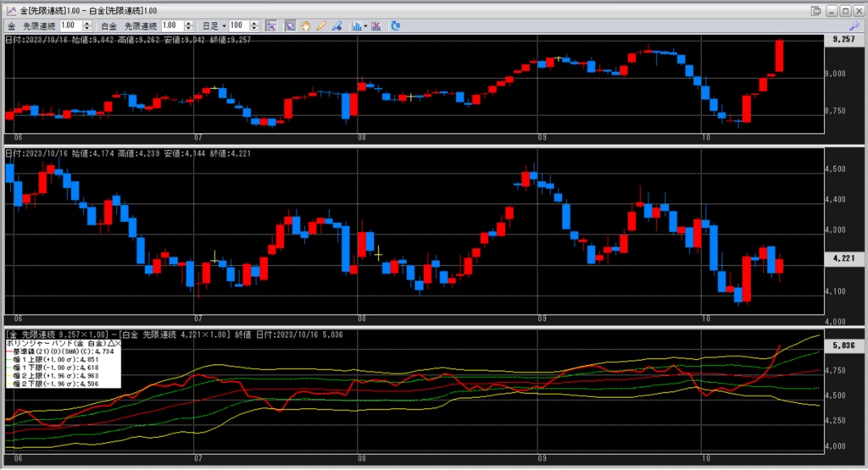Click the detach window icon in title bar
This screenshot has height=470, width=868.
pos(815,9)
